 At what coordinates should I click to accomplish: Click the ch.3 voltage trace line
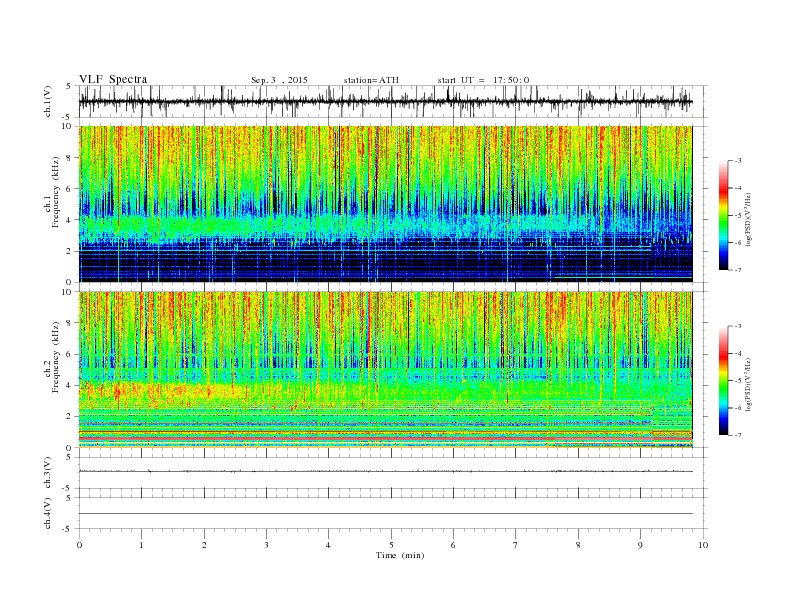point(385,471)
